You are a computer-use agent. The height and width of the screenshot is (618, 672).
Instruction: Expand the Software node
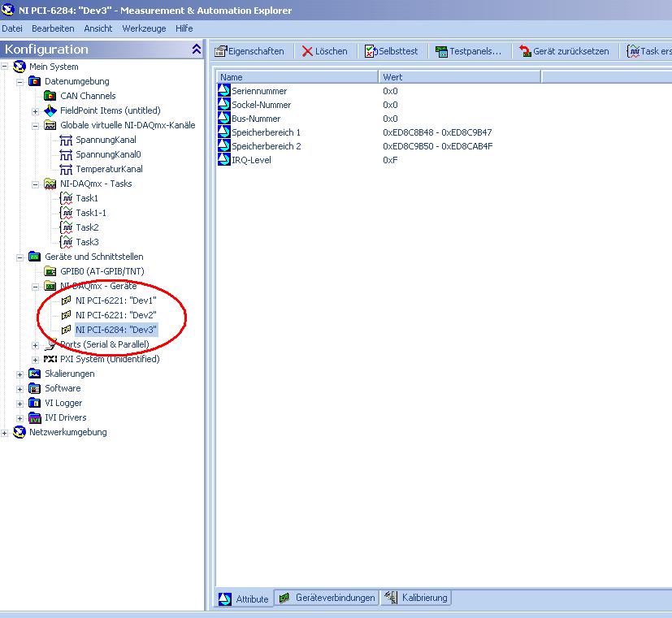[x=20, y=389]
